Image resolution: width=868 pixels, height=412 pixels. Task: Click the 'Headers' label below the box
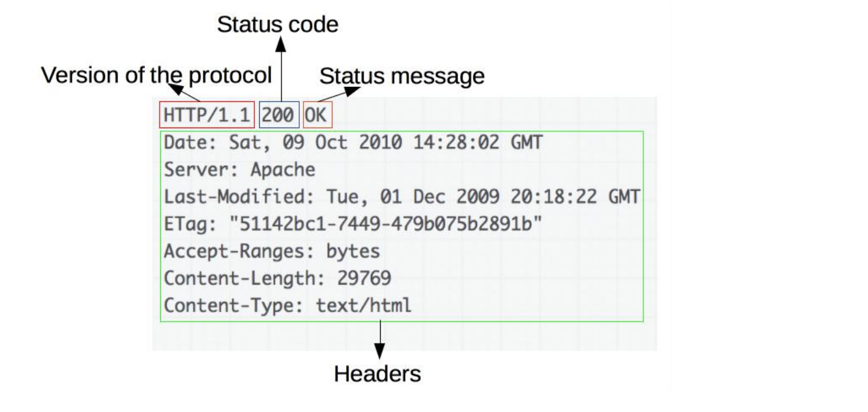(x=377, y=374)
